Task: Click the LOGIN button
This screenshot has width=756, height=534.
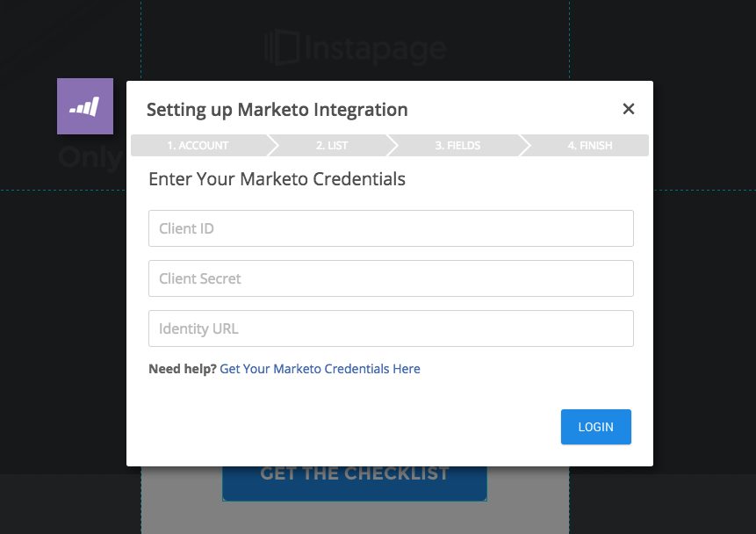Action: (x=595, y=427)
